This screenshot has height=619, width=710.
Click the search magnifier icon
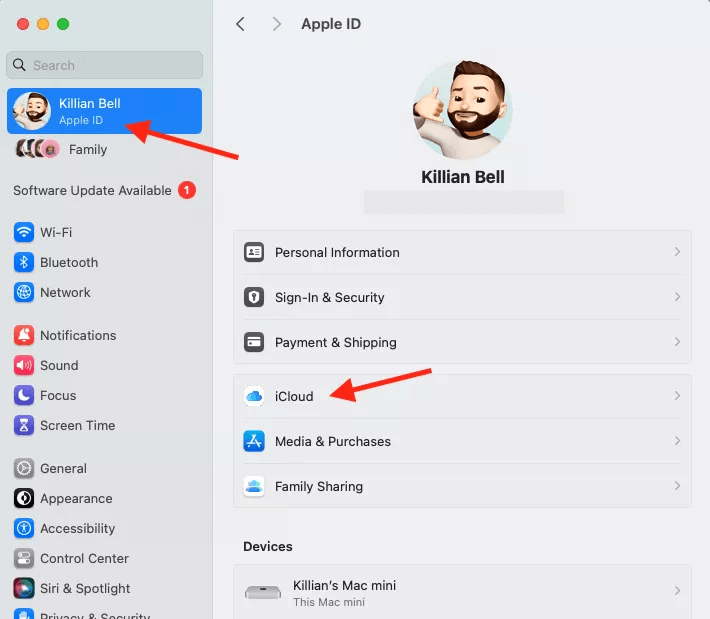[19, 65]
